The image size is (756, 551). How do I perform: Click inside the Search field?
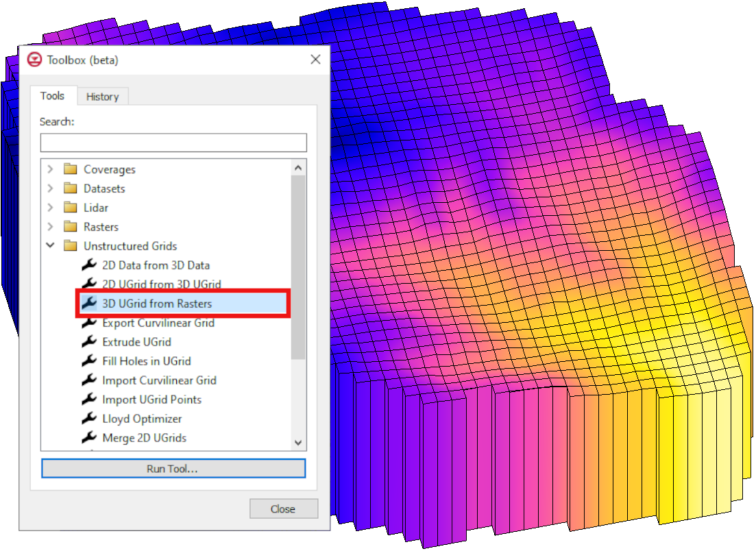pyautogui.click(x=173, y=143)
